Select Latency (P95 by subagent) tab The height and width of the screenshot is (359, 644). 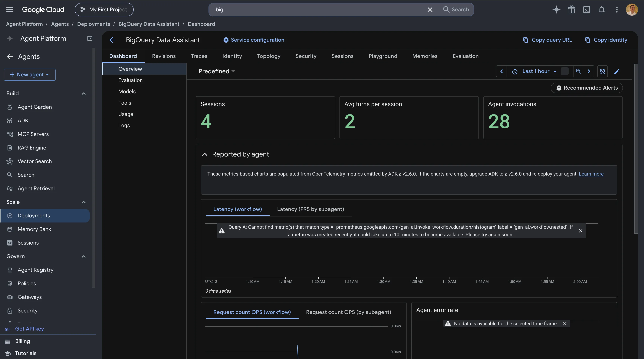pos(310,209)
